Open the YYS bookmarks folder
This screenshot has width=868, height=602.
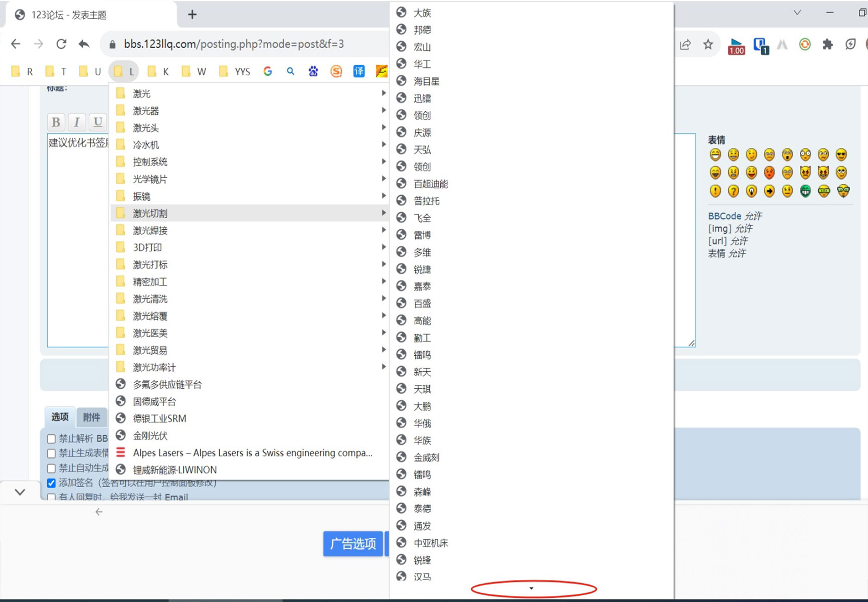click(235, 71)
